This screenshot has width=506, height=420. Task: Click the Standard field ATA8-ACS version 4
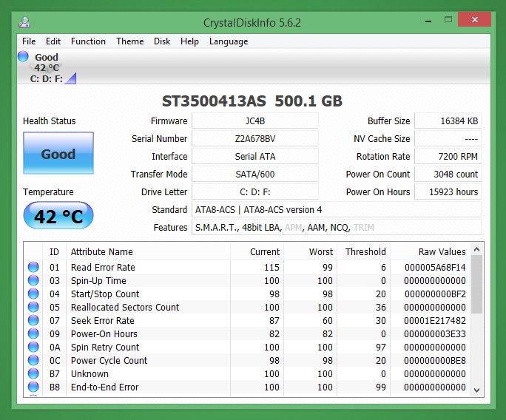tap(337, 210)
